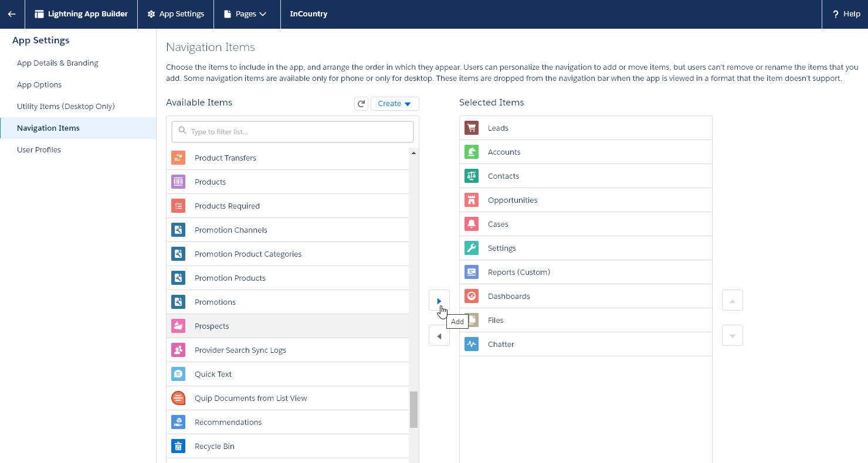Click the scroll up arrow of Available Items
Screen dimensions: 868x463
(x=413, y=153)
